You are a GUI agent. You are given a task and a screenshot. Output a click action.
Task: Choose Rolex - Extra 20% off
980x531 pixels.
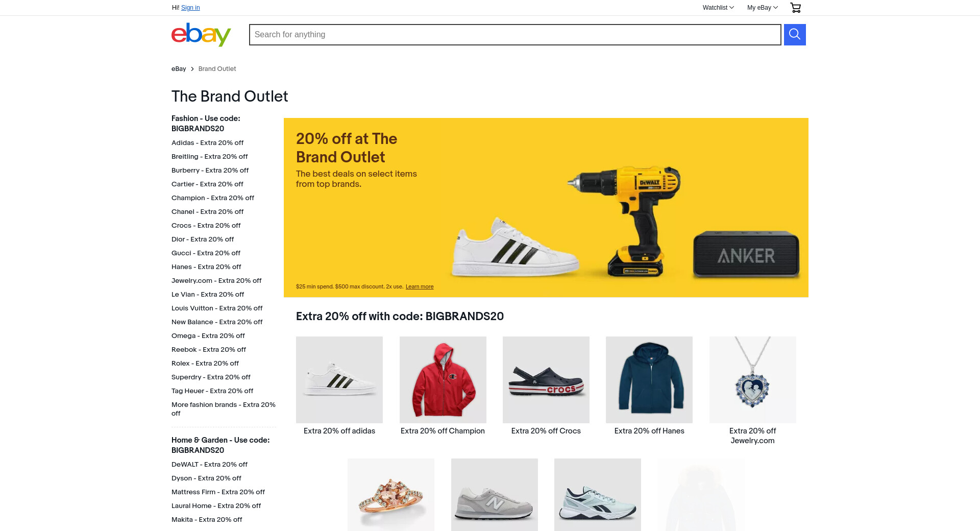click(205, 364)
